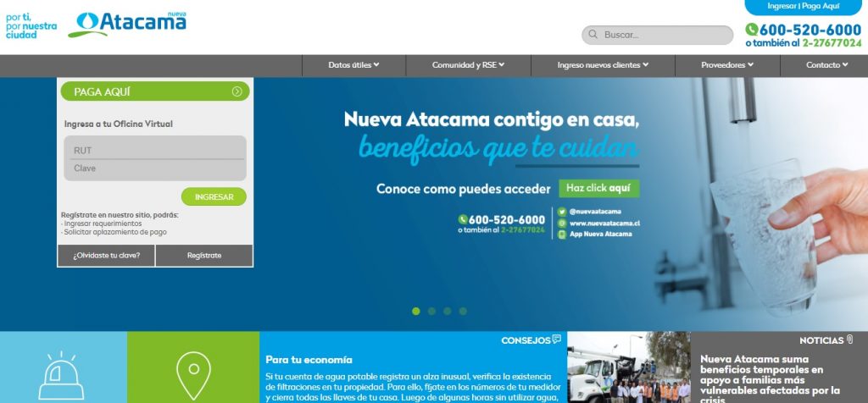Viewport: 868px width, 403px height.
Task: Click the @nuevaatacama handle text
Action: click(x=595, y=211)
